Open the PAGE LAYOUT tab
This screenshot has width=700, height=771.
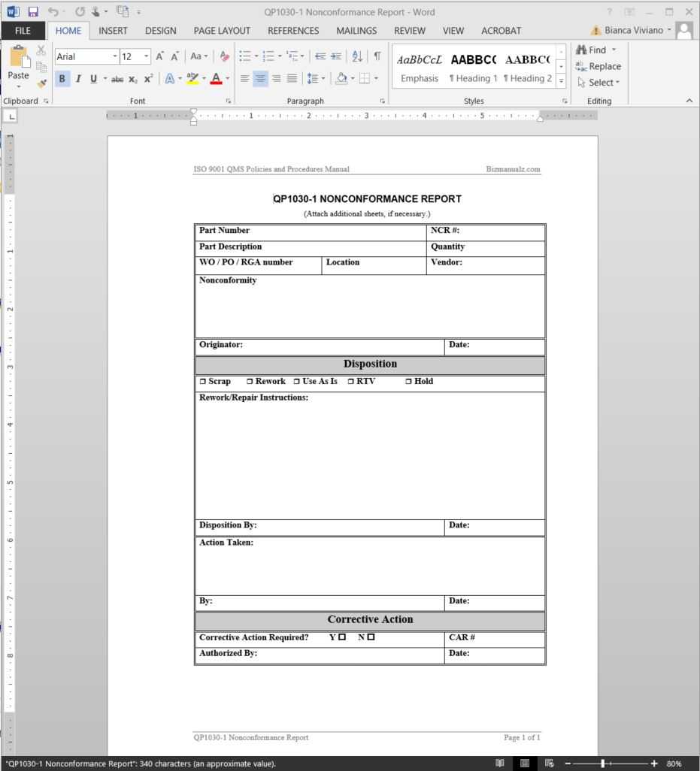tap(221, 31)
